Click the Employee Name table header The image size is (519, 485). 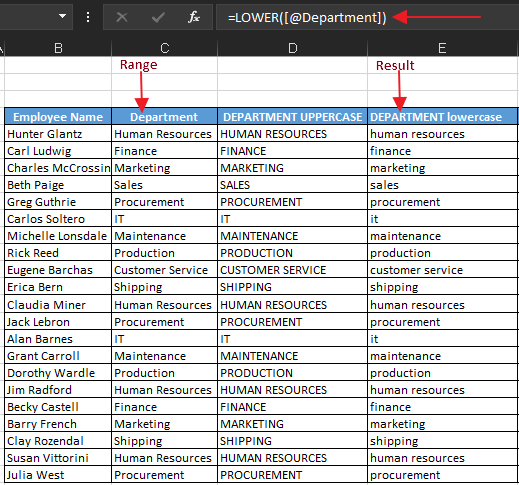58,117
